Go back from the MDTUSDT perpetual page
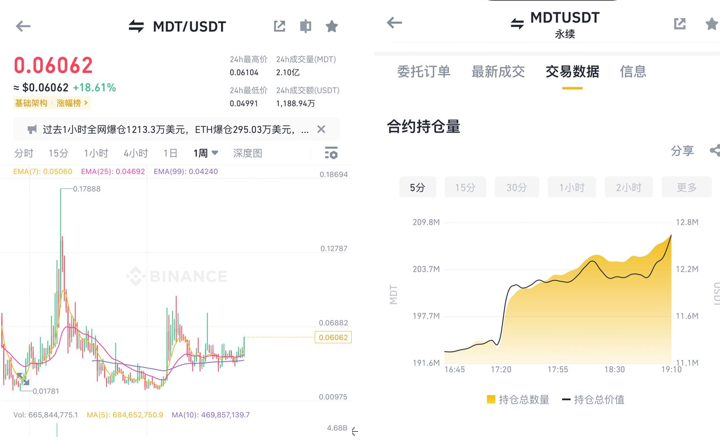Viewport: 720px width, 448px height. click(394, 22)
